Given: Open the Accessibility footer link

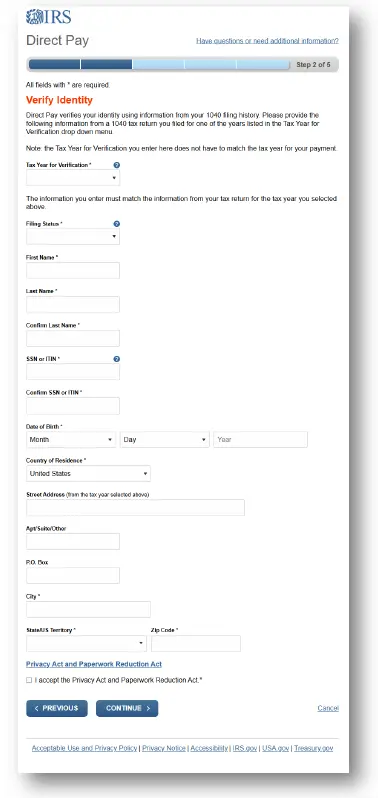Looking at the screenshot, I should 209,749.
